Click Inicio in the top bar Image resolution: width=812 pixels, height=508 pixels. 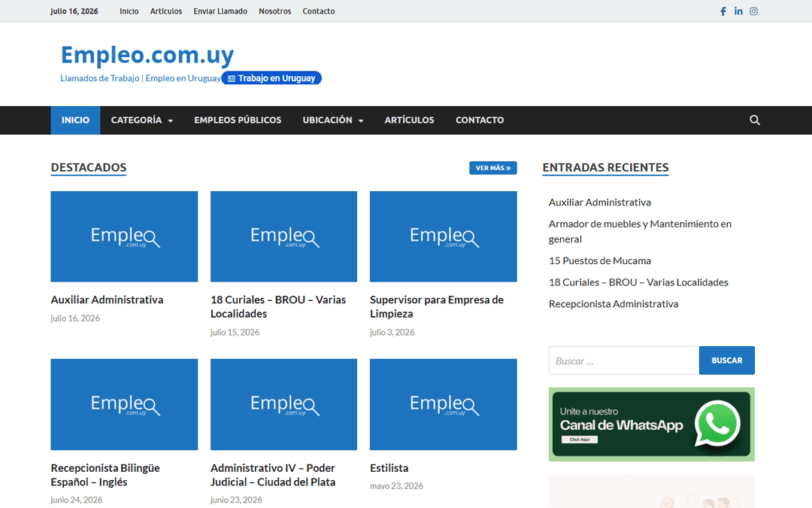[129, 11]
